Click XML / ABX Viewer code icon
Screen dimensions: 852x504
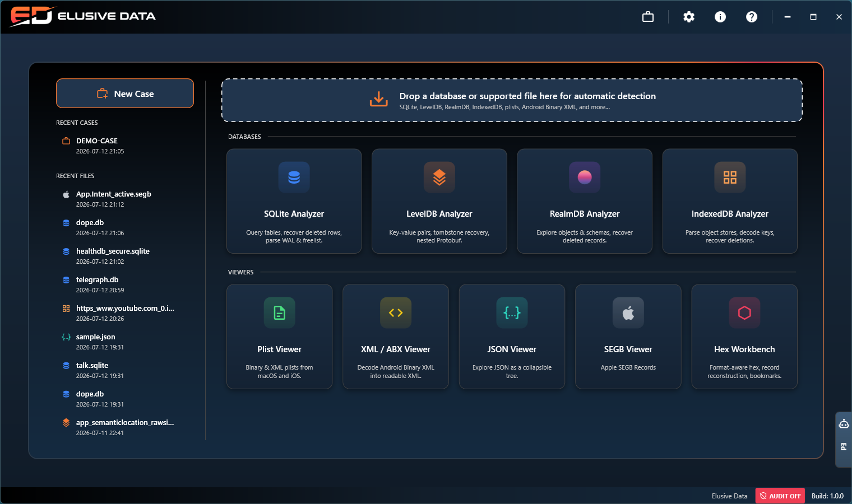396,312
